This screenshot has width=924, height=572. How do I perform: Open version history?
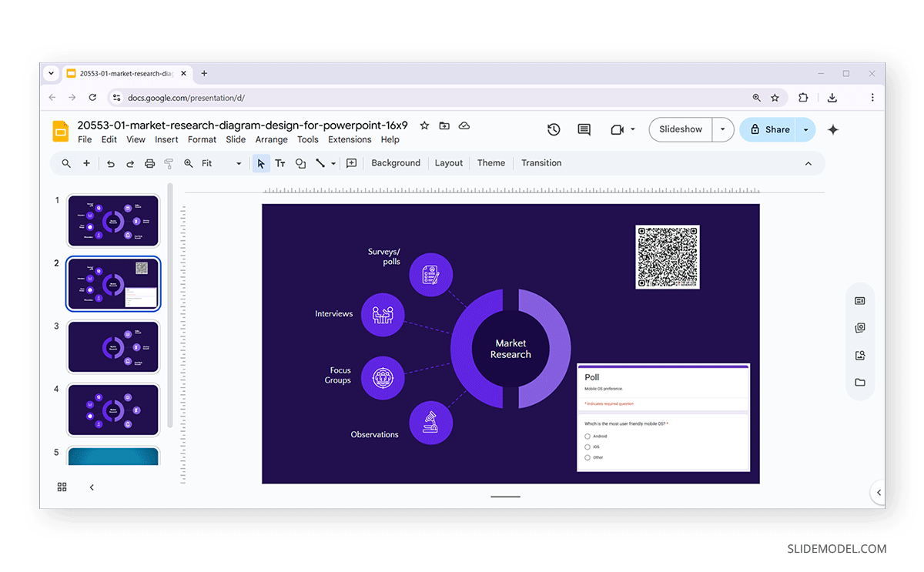(554, 129)
